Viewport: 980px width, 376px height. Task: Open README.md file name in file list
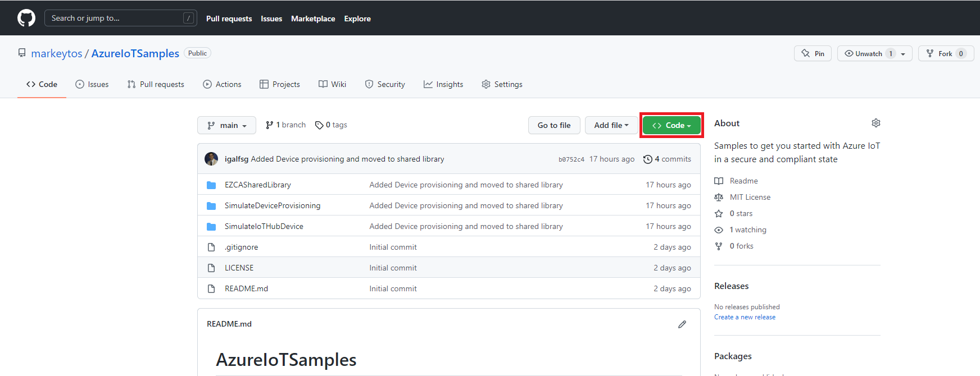tap(247, 289)
